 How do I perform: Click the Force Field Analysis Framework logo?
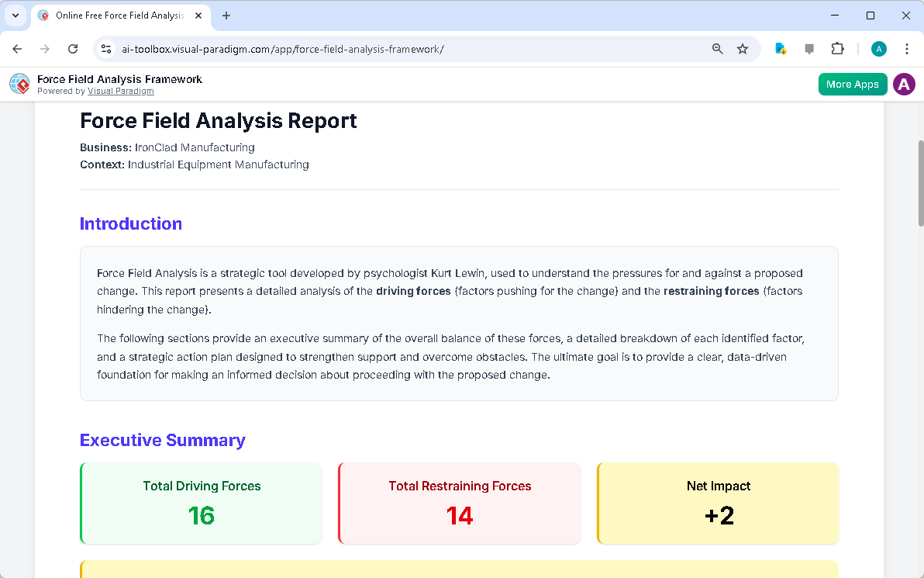tap(19, 84)
